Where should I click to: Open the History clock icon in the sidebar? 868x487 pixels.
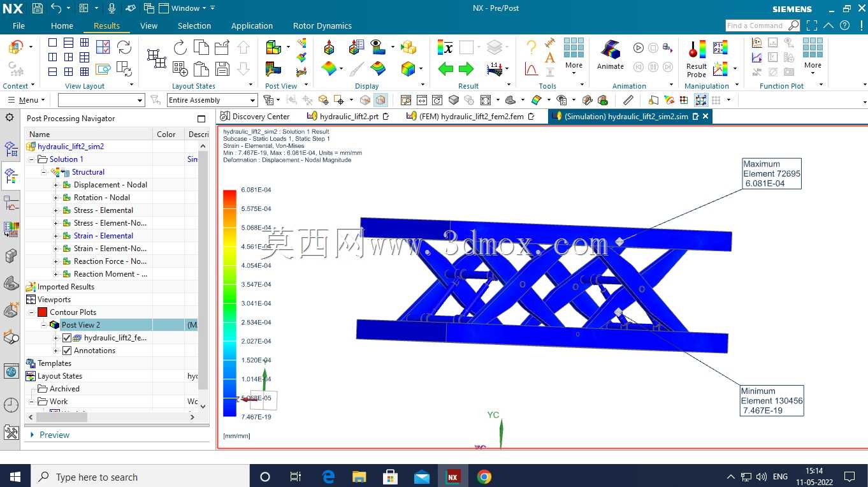tap(11, 405)
